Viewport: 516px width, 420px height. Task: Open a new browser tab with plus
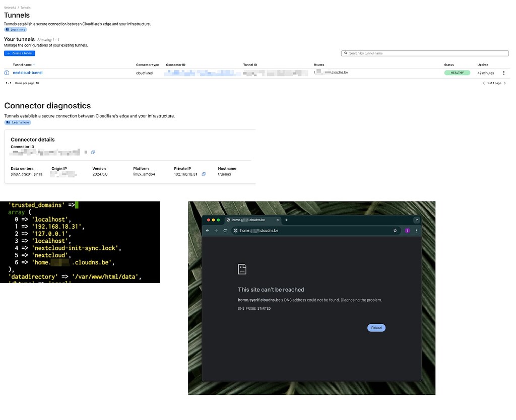[x=286, y=220]
